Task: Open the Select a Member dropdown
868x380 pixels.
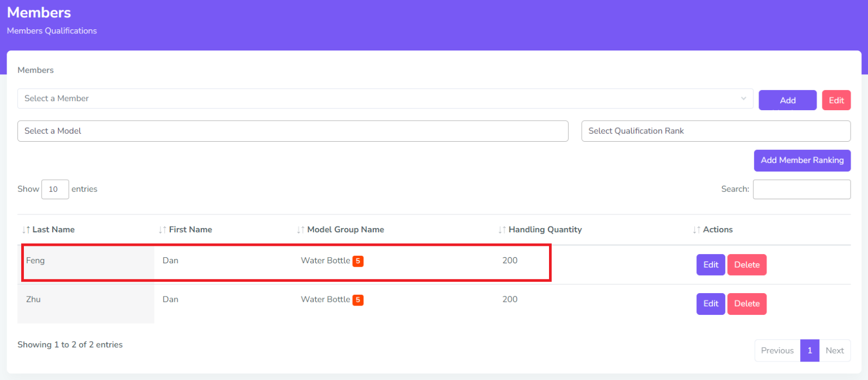Action: pos(385,99)
